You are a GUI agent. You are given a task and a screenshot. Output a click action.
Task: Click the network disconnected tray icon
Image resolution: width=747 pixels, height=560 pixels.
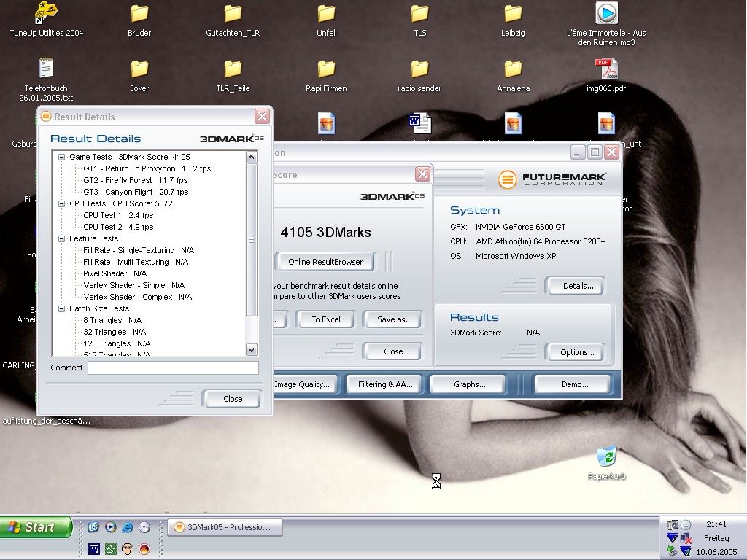click(686, 539)
